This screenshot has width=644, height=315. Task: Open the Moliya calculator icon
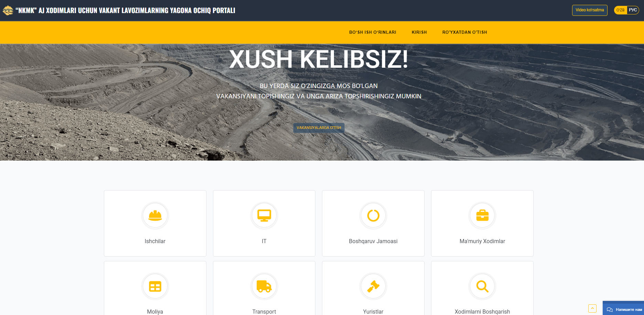155,286
